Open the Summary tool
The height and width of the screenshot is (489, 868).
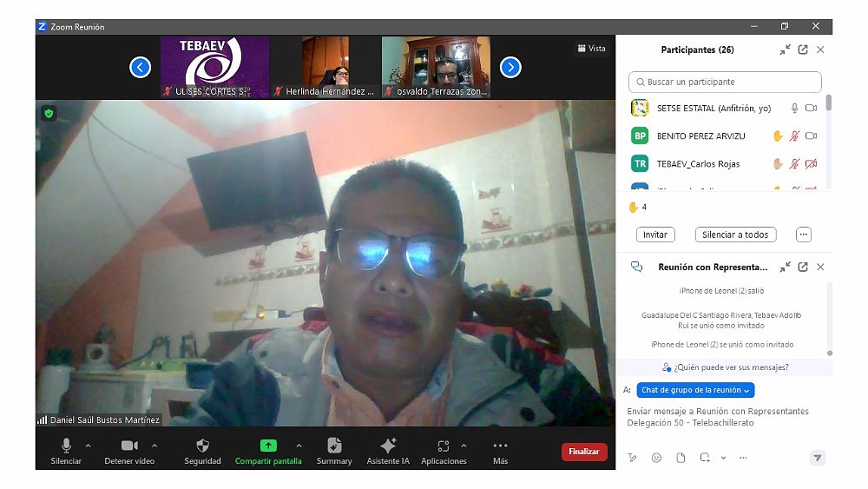point(334,446)
